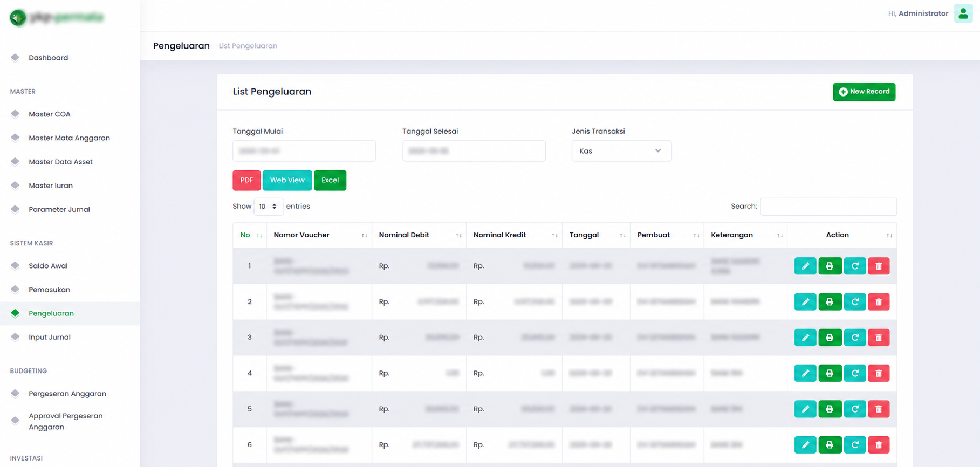Remove row 3 with red trash icon

tap(879, 338)
